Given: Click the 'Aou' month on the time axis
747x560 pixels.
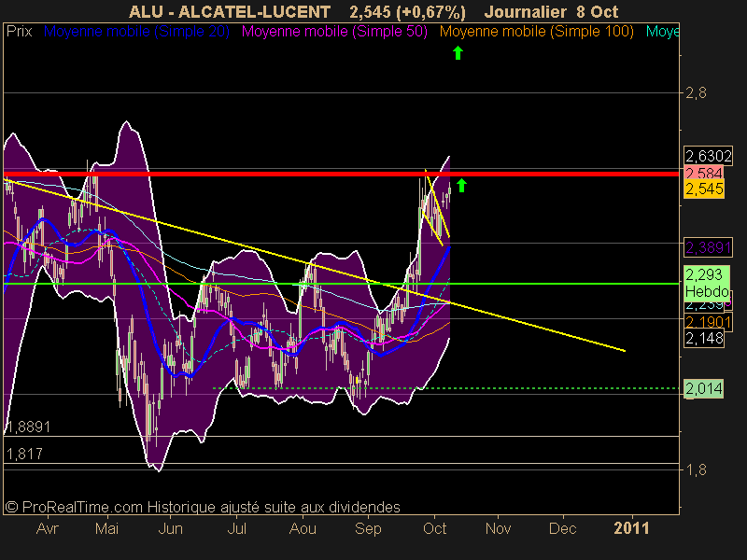Looking at the screenshot, I should coord(303,528).
